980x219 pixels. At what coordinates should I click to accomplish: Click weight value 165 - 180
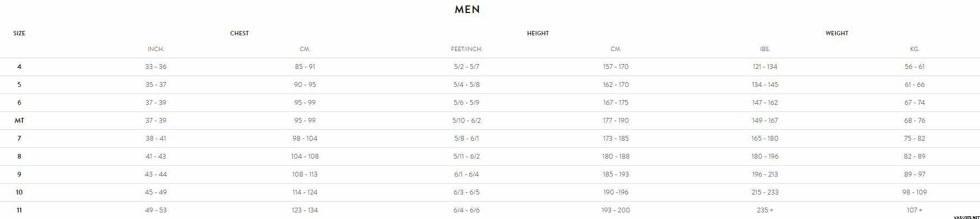(x=765, y=139)
